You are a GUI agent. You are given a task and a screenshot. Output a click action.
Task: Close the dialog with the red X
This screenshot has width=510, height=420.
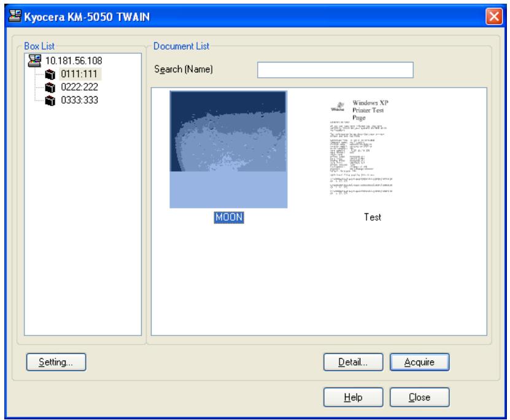click(x=494, y=16)
